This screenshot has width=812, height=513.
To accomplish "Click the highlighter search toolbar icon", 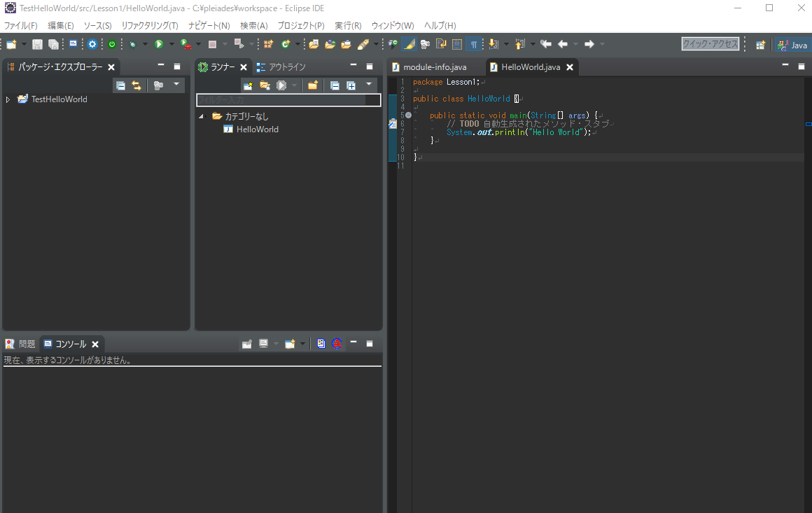I will coord(363,45).
